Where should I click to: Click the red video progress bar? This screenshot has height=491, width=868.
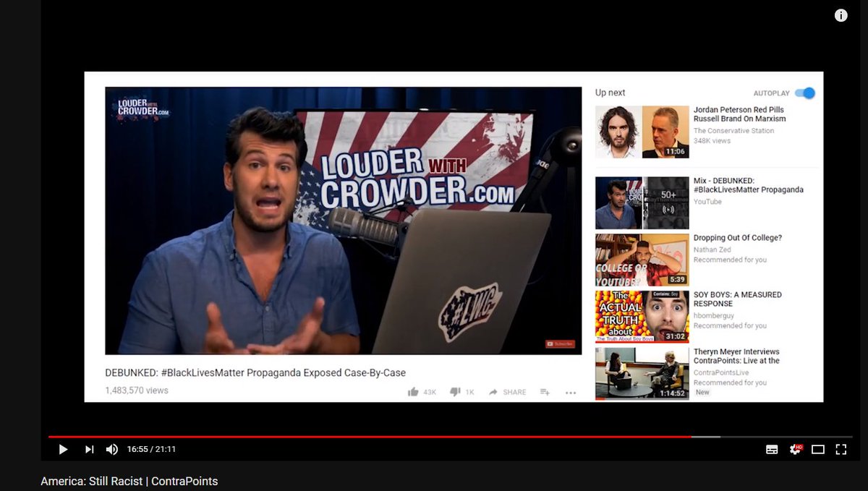370,437
